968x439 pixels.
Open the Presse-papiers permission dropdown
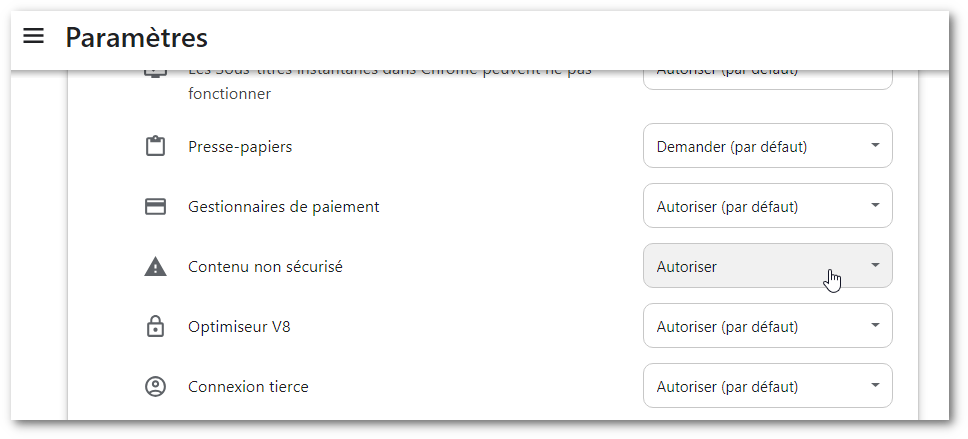point(767,147)
